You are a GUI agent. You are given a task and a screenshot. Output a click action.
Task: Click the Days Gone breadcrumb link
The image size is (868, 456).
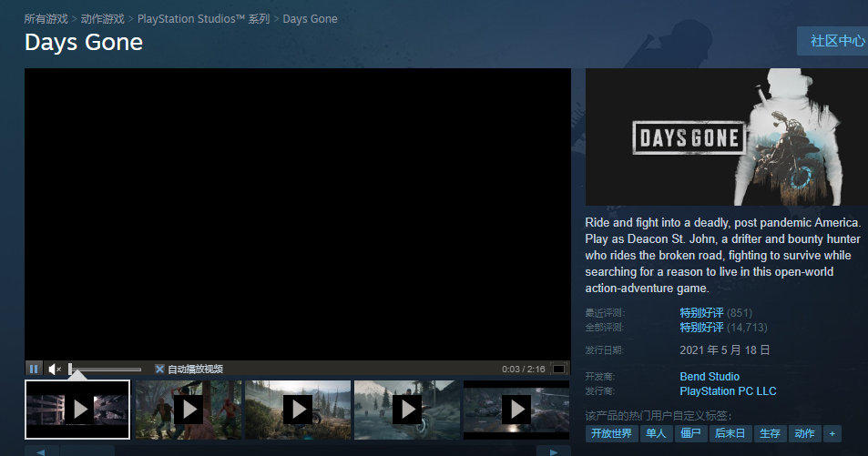click(310, 19)
